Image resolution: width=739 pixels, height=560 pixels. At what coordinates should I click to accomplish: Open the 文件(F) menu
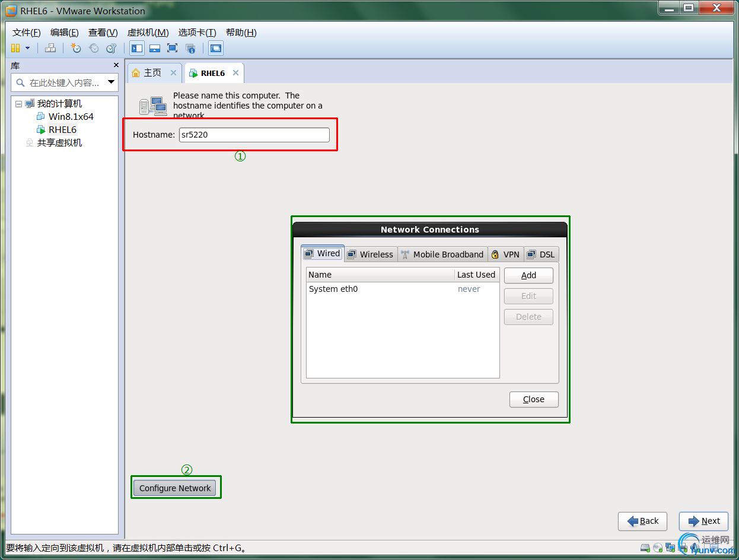click(x=27, y=33)
